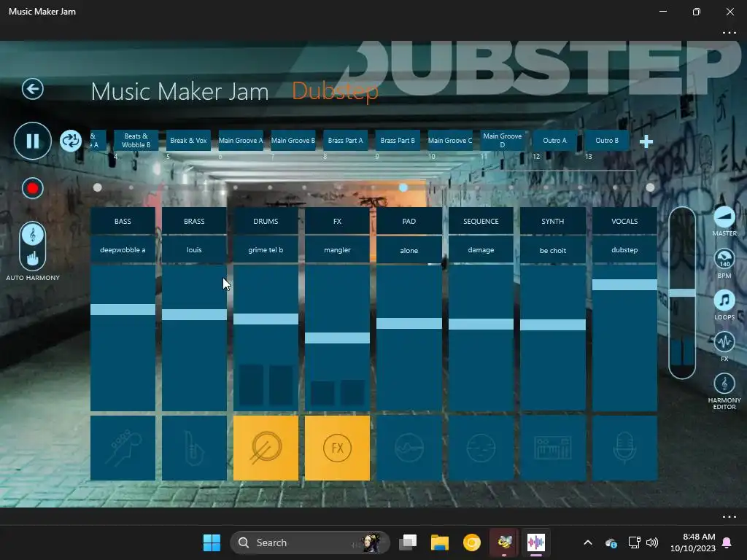Open the grime tel b loop selector
747x560 pixels.
coord(266,249)
